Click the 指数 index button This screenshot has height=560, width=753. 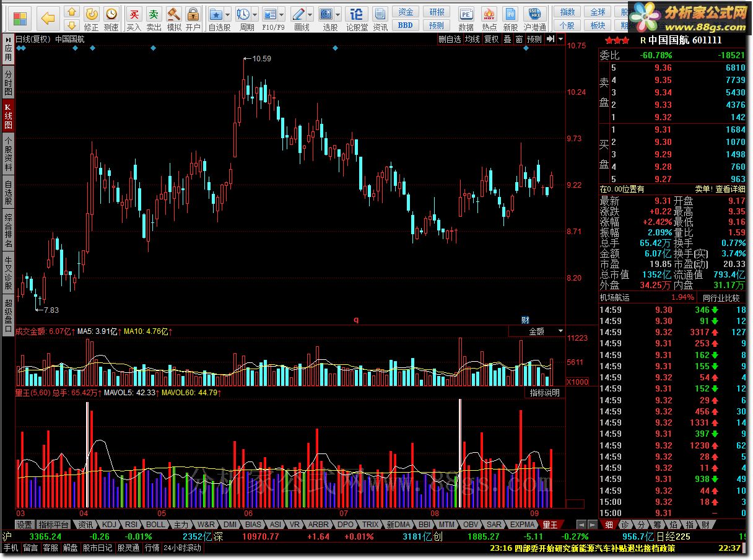click(567, 12)
